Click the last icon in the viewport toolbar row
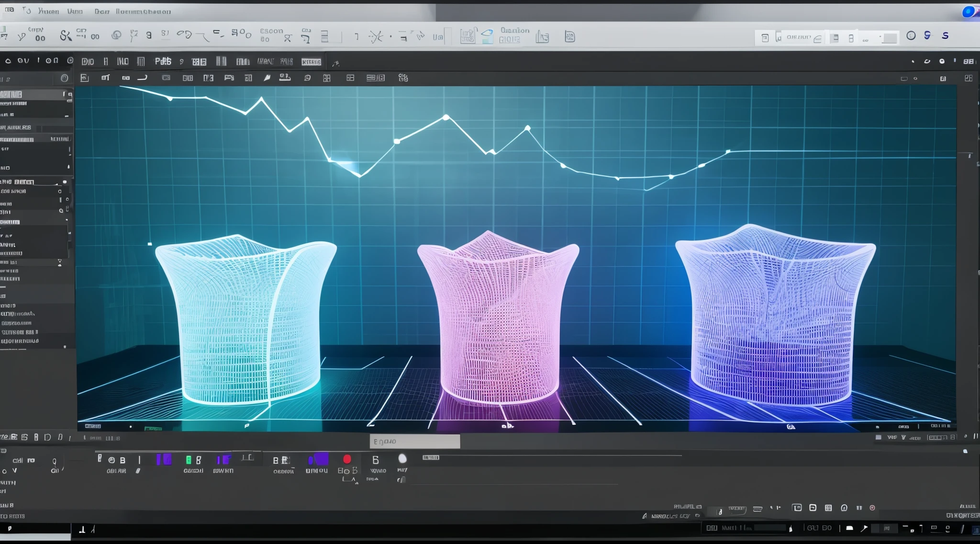Image resolution: width=980 pixels, height=544 pixels. (403, 78)
